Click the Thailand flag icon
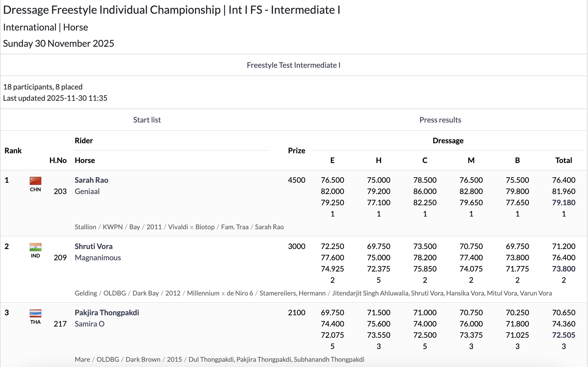This screenshot has width=588, height=367. pos(35,313)
